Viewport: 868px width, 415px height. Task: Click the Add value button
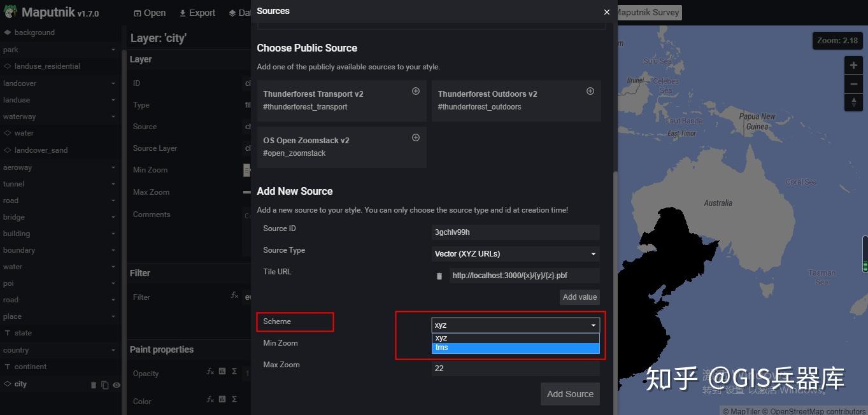coord(579,297)
